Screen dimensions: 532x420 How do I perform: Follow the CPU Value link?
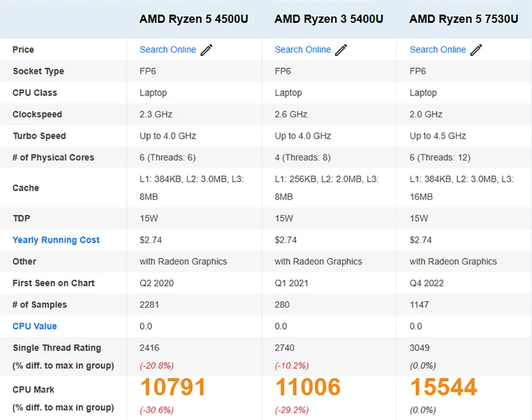click(x=35, y=326)
